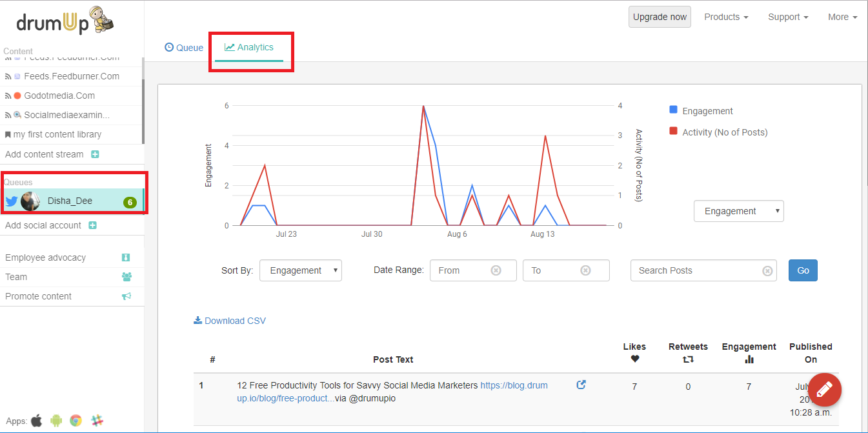Expand the Support menu

pos(788,17)
